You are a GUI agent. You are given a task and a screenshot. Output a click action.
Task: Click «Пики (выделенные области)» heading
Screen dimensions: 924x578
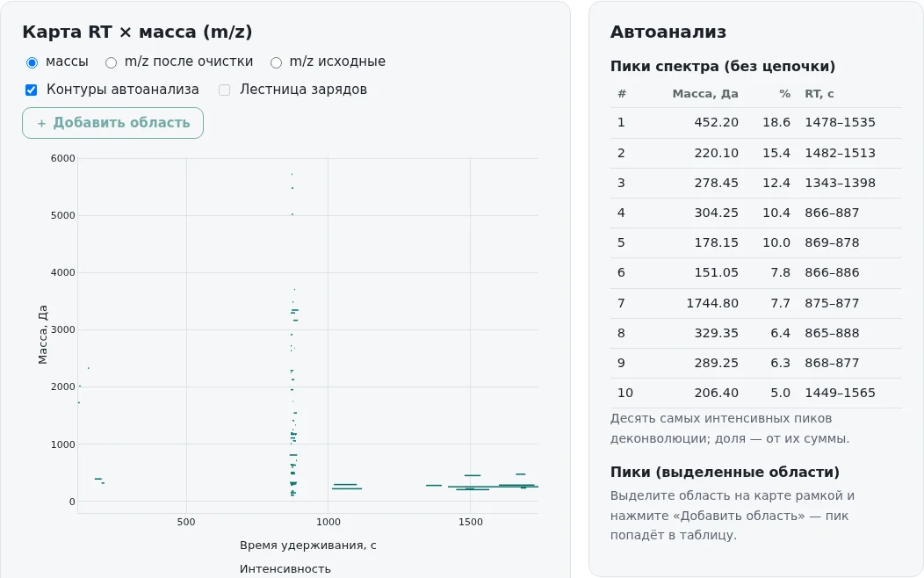coord(725,473)
